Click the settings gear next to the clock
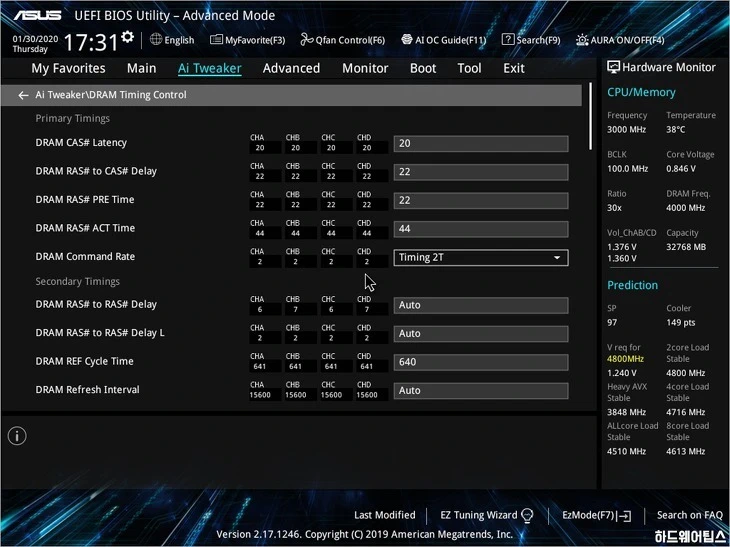 (x=127, y=37)
